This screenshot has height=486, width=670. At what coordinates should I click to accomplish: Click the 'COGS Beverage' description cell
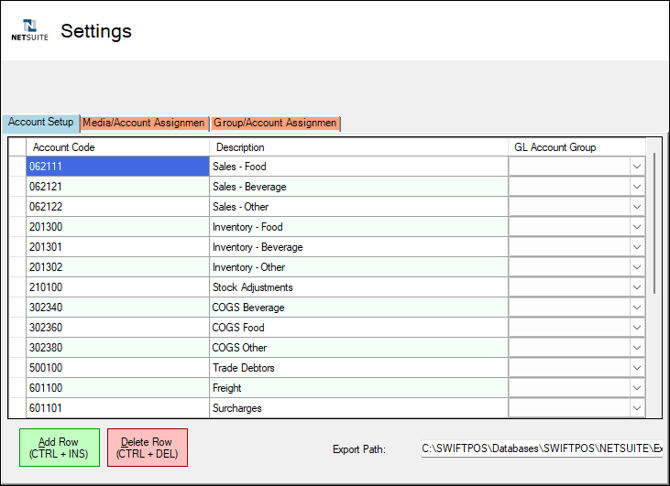pyautogui.click(x=359, y=307)
